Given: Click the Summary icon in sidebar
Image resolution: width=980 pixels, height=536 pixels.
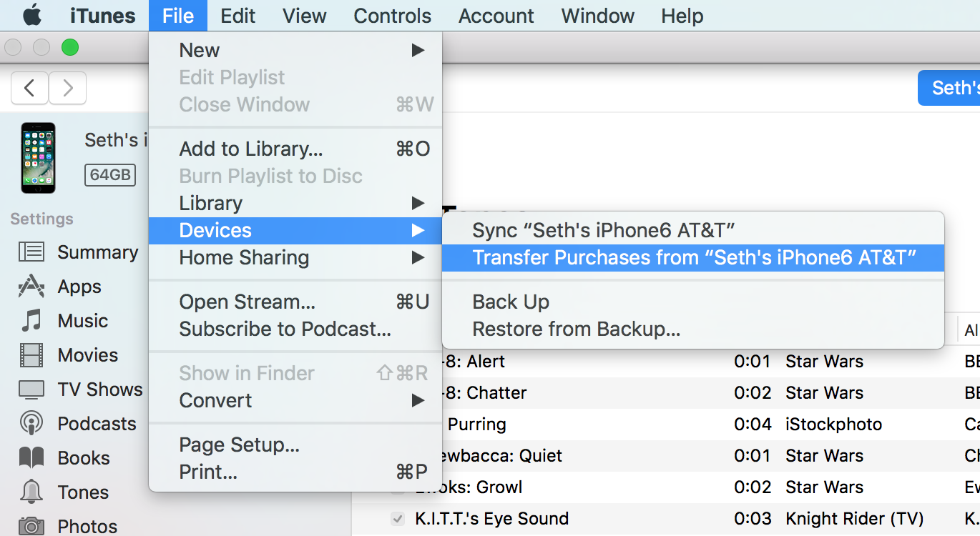Looking at the screenshot, I should click(31, 252).
